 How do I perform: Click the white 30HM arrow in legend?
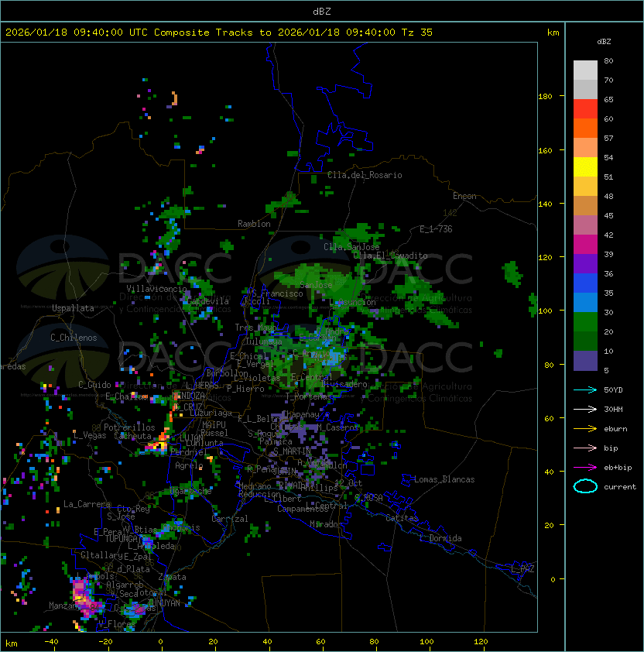click(585, 409)
